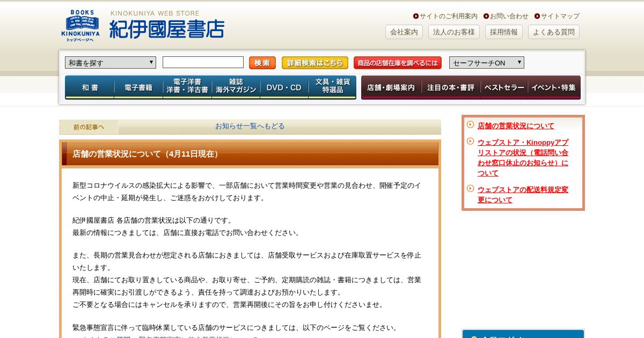This screenshot has width=644, height=338.
Task: Open the セーフサーチON dropdown
Action: pos(487,63)
